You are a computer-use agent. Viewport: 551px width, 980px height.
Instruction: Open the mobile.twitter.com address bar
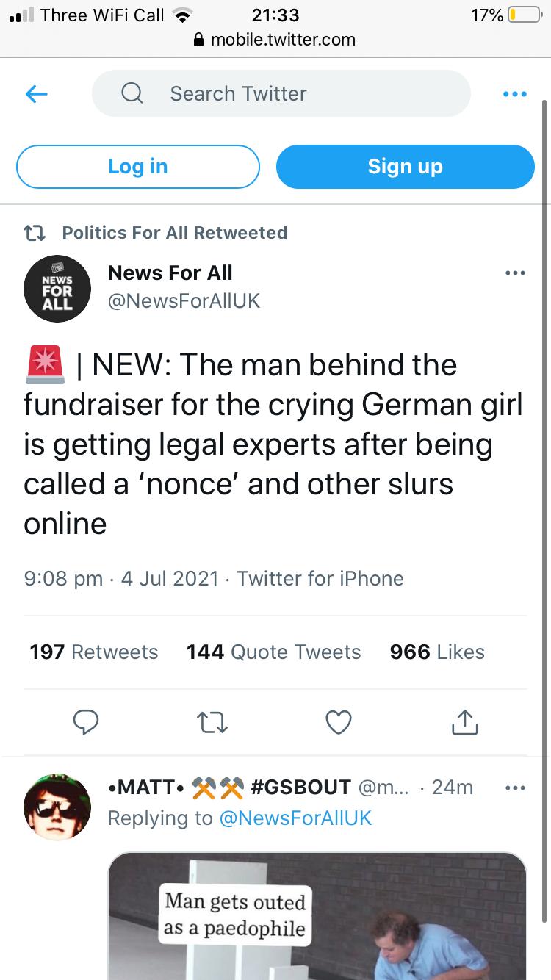coord(275,39)
